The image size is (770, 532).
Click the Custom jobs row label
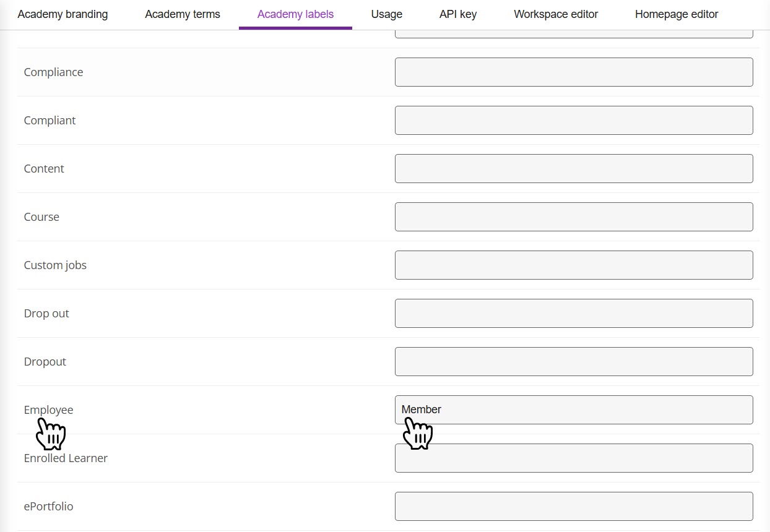tap(55, 265)
